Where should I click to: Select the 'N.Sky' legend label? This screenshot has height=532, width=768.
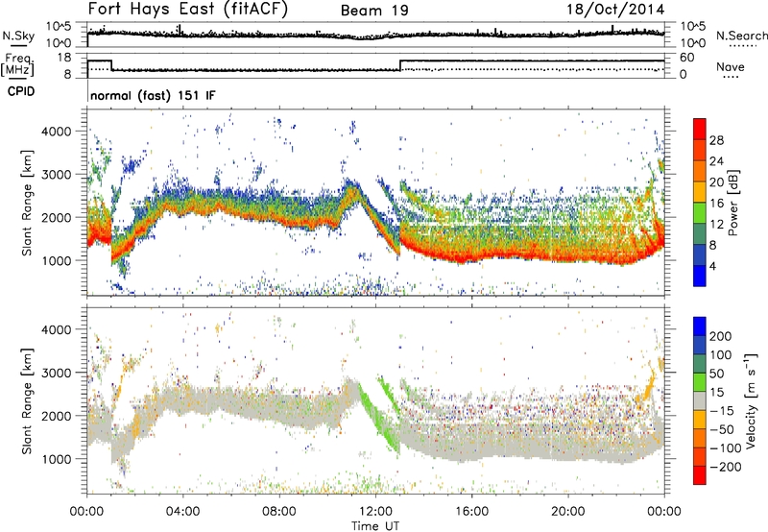(x=18, y=36)
